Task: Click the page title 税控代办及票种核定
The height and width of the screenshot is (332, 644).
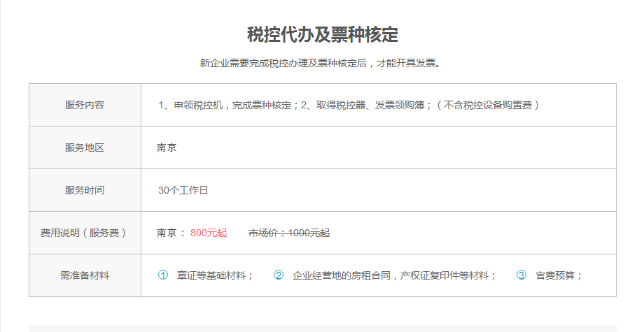Action: click(x=323, y=34)
